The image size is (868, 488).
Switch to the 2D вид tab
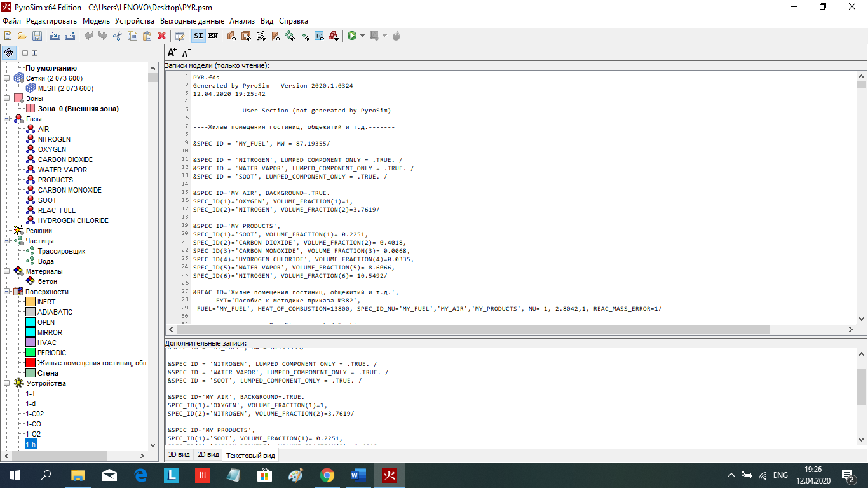click(208, 455)
